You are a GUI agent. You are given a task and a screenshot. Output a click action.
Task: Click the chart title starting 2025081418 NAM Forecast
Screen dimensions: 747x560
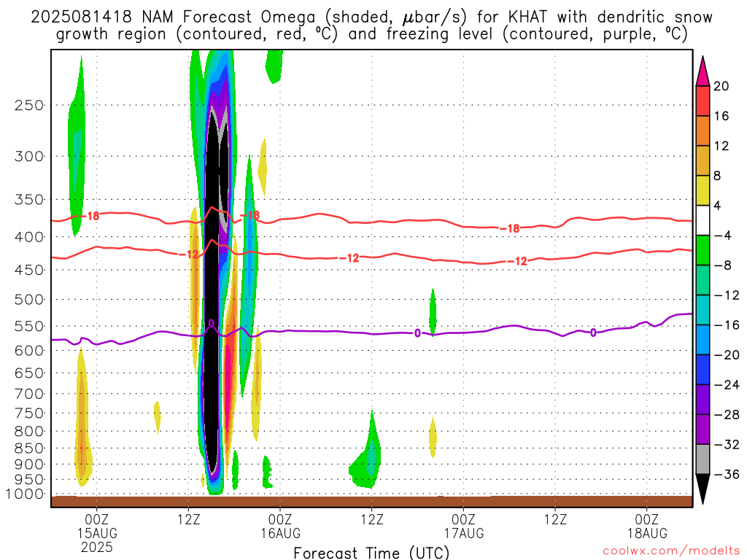coord(371,26)
